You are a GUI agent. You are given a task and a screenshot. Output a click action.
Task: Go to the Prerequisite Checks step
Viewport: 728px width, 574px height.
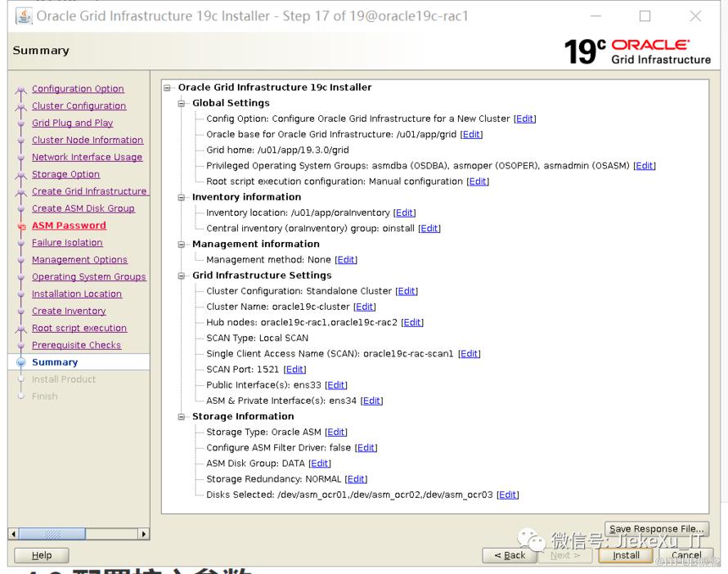pos(76,345)
